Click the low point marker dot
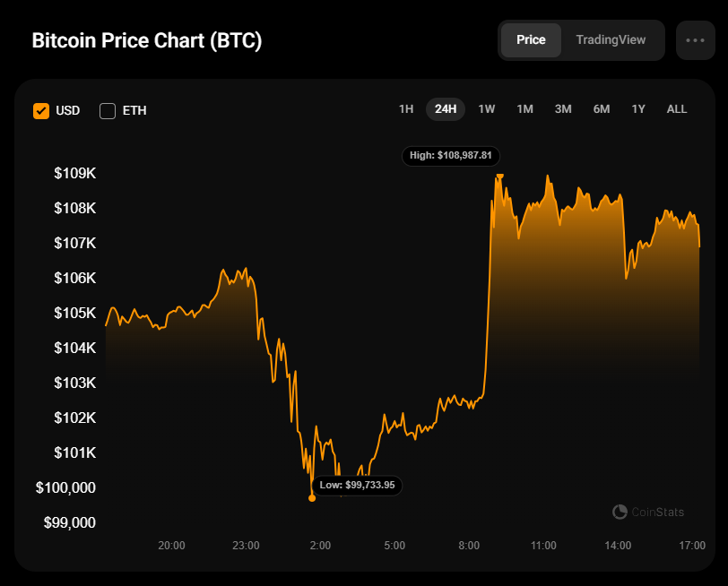Screen dimensions: 728x586 312,497
